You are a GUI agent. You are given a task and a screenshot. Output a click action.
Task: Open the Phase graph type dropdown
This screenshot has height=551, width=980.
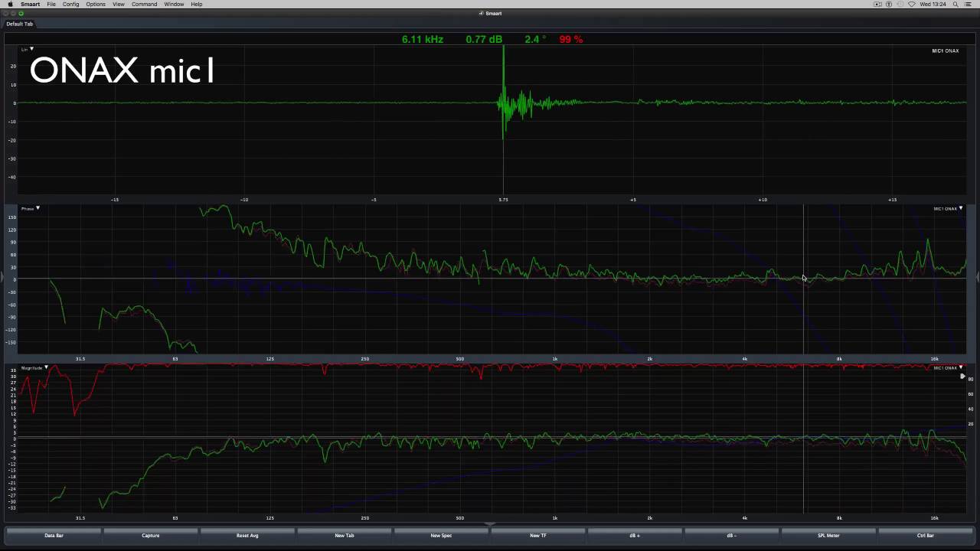coord(31,208)
